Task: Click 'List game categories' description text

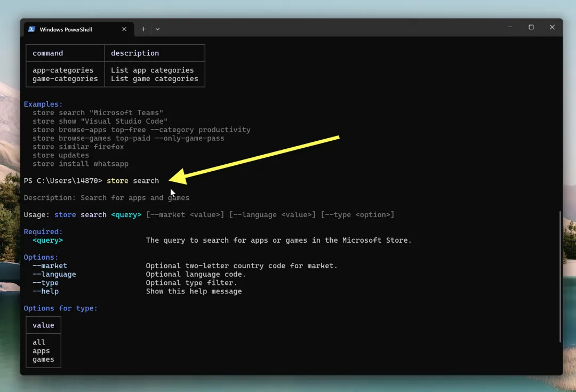Action: 154,78
